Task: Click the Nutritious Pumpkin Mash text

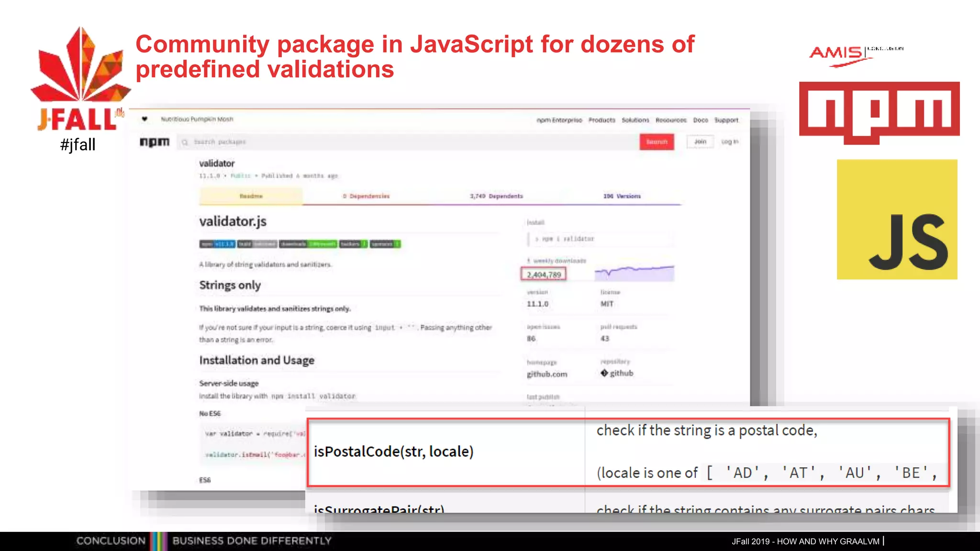Action: 197,119
